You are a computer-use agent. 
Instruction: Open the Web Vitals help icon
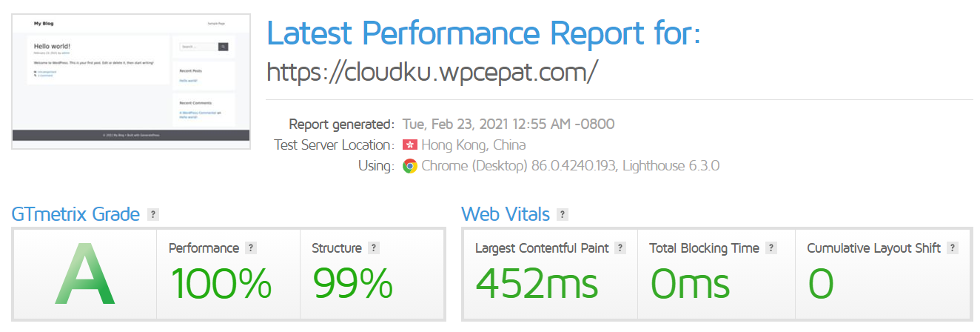click(563, 215)
